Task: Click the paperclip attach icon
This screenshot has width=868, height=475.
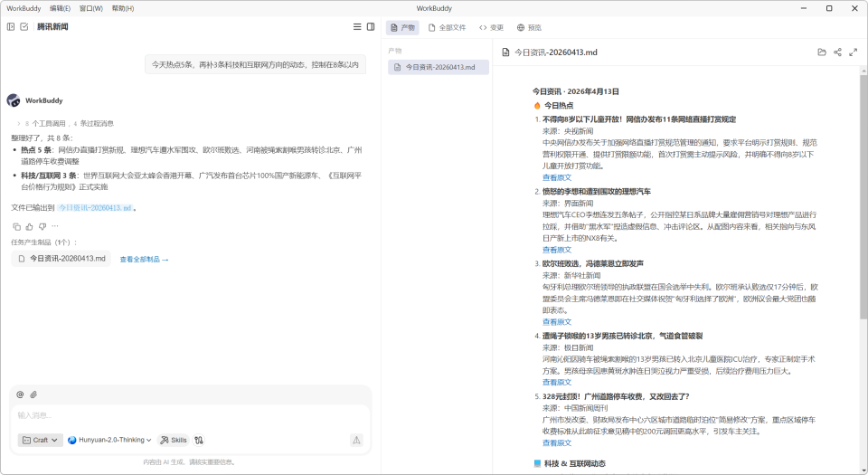Action: 33,394
